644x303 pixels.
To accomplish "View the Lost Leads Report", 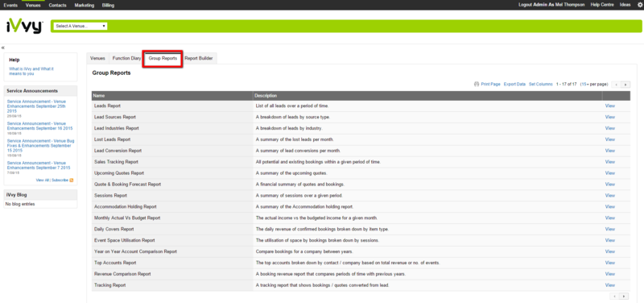I will (610, 139).
